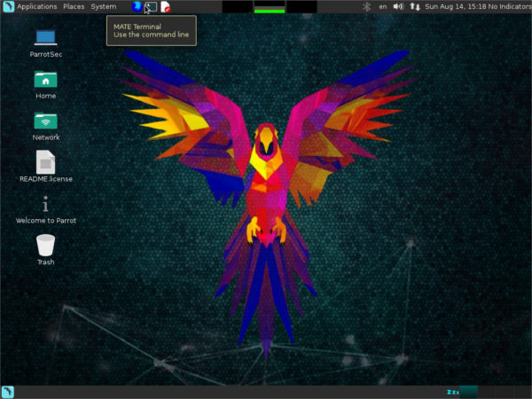Select the Trash desktop icon
The image size is (532, 399).
tap(45, 250)
